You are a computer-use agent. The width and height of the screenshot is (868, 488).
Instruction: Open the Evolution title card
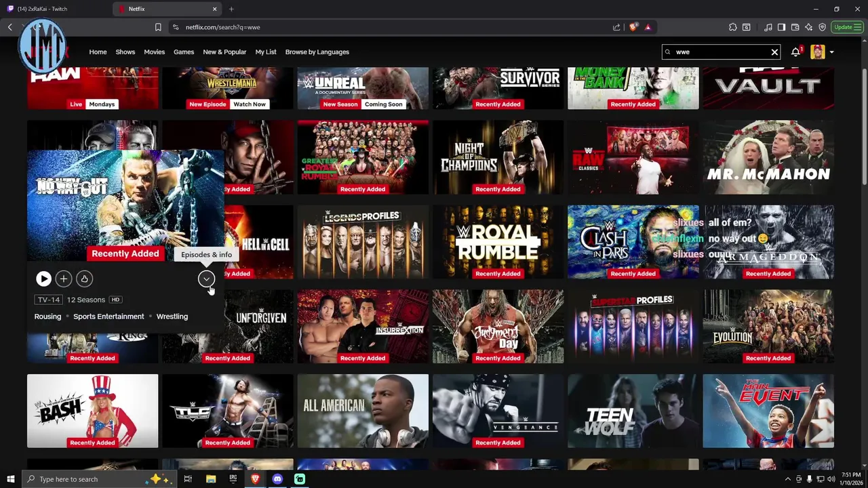click(x=768, y=326)
